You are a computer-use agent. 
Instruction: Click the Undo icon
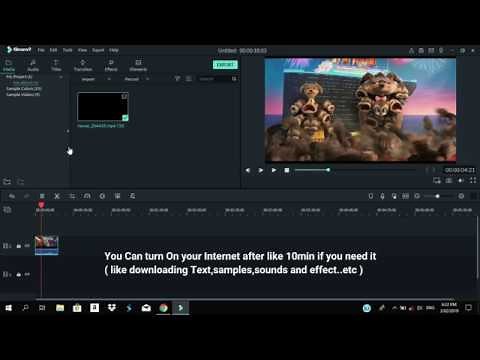coord(12,196)
